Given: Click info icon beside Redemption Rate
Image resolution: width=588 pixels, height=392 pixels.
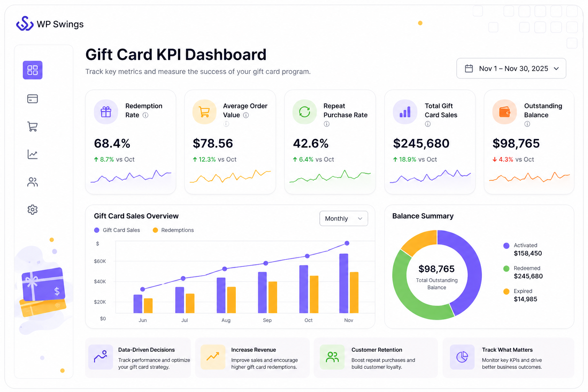Looking at the screenshot, I should click(145, 115).
